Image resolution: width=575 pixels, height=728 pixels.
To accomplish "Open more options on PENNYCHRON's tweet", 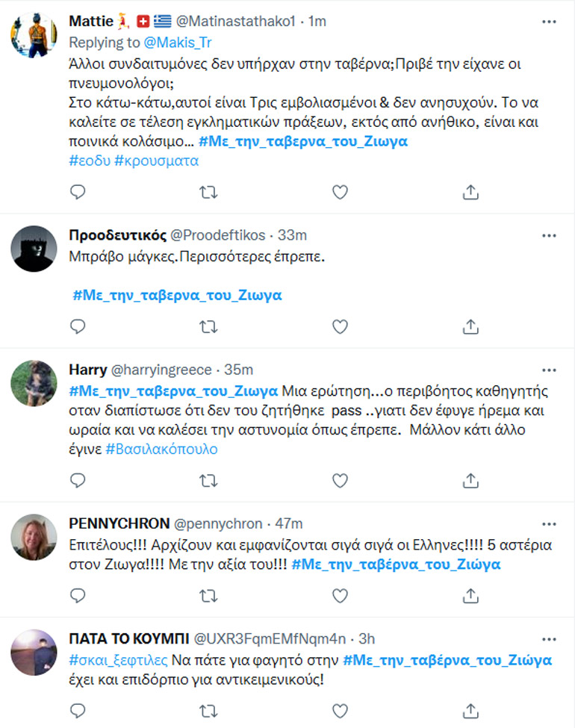I will pos(549,523).
